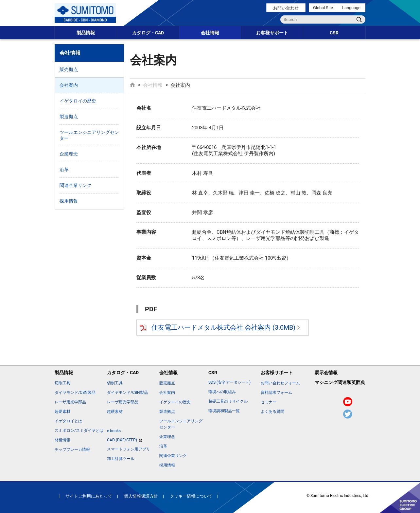Open the Language selector
This screenshot has height=513, width=420.
pyautogui.click(x=351, y=8)
